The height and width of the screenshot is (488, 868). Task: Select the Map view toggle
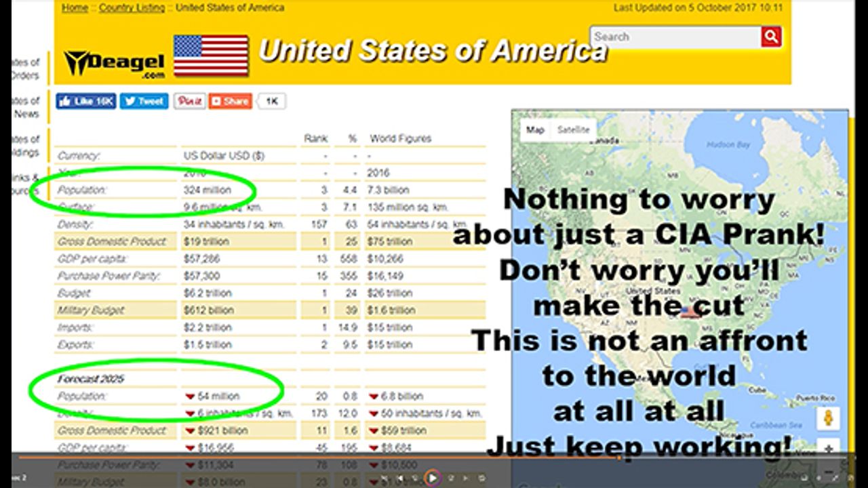[535, 130]
